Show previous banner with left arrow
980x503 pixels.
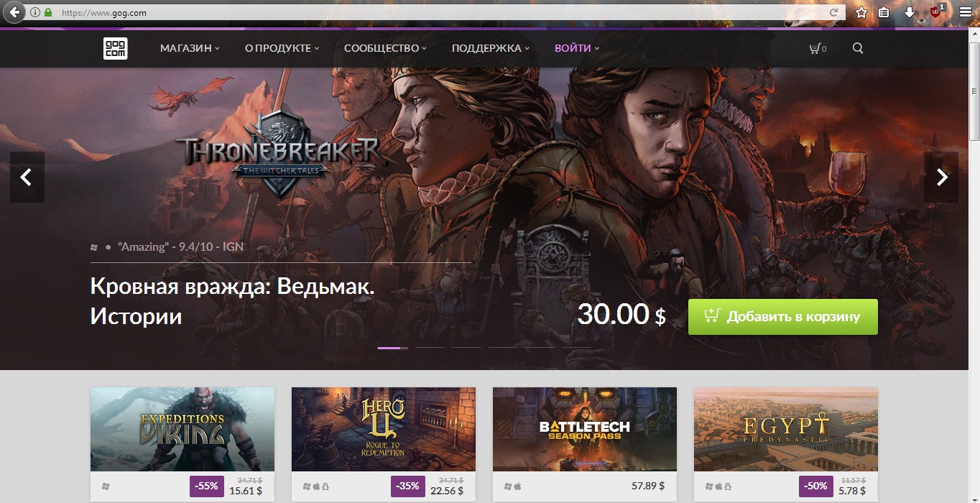pyautogui.click(x=27, y=177)
